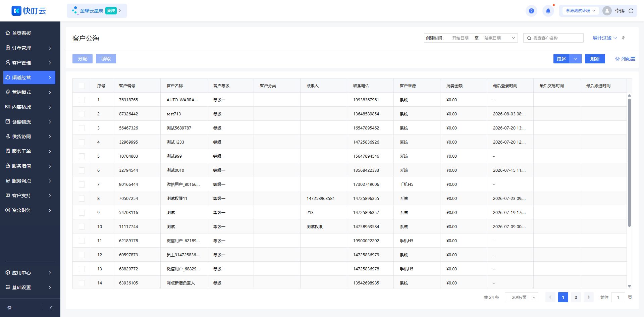Click the user avatar icon

point(607,11)
